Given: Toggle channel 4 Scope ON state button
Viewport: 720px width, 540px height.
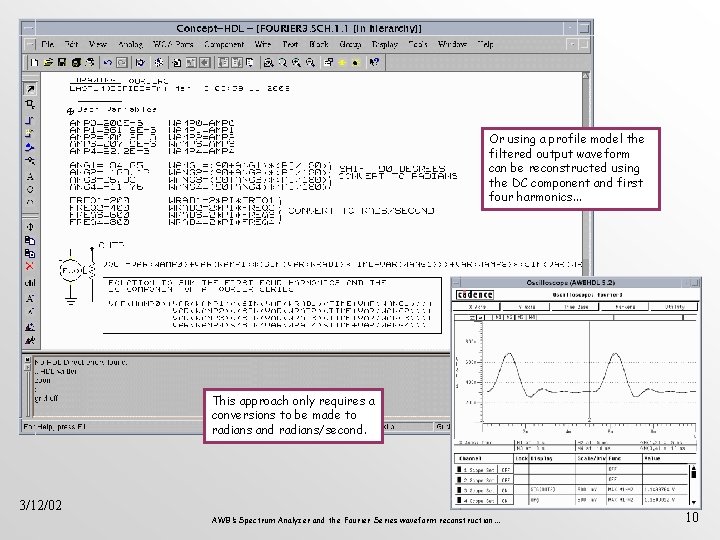Looking at the screenshot, I should [506, 501].
